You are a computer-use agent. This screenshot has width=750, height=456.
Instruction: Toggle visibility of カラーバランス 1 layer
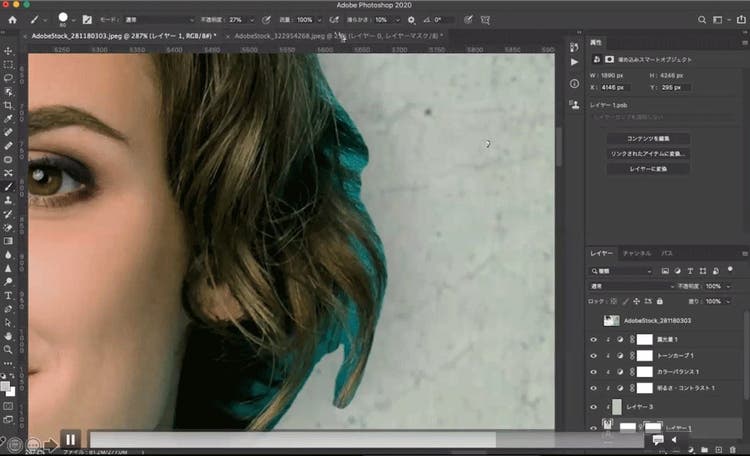[594, 372]
